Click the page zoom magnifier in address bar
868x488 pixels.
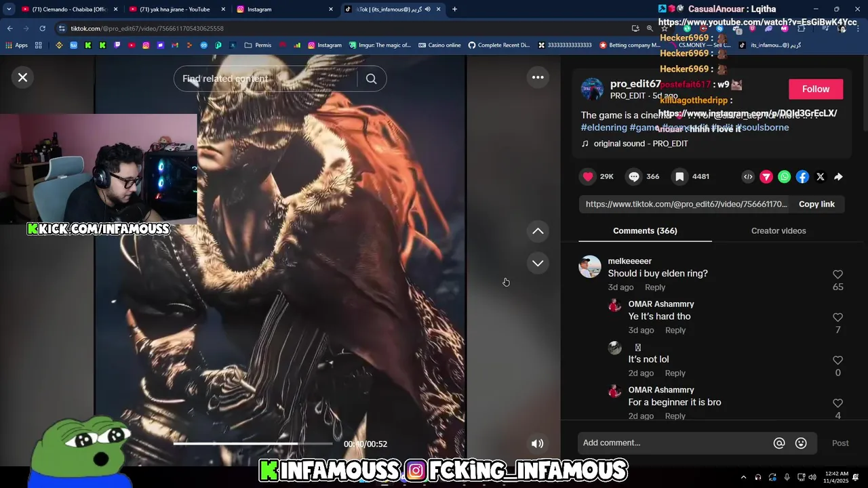(x=650, y=28)
